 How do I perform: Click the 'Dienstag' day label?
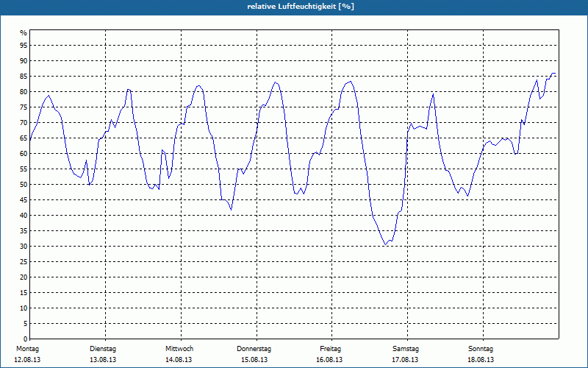[103, 349]
